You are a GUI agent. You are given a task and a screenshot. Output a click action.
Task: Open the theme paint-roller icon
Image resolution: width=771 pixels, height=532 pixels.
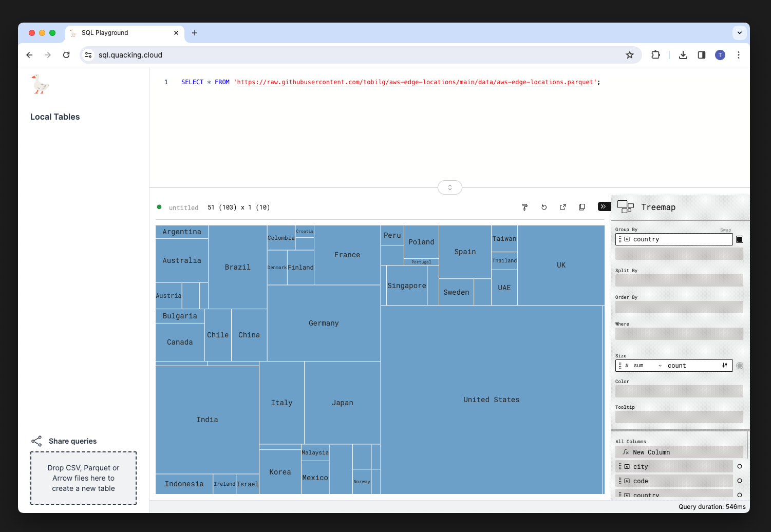(524, 207)
